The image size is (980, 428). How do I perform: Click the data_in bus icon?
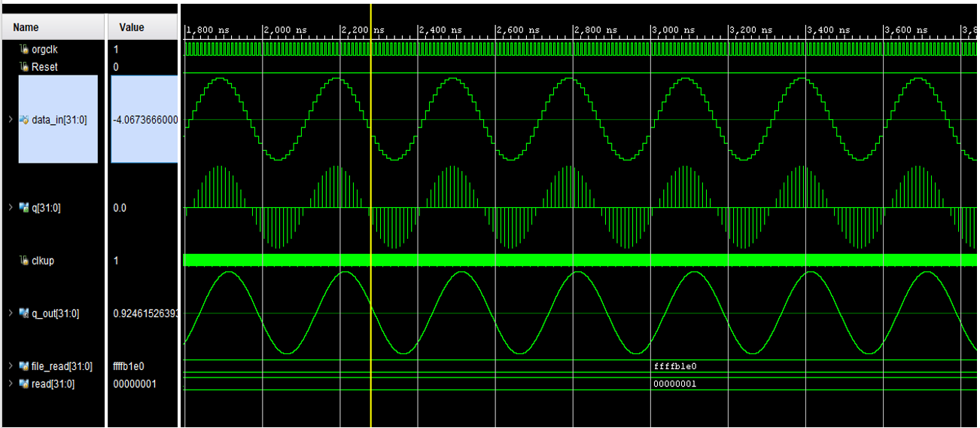coord(24,119)
